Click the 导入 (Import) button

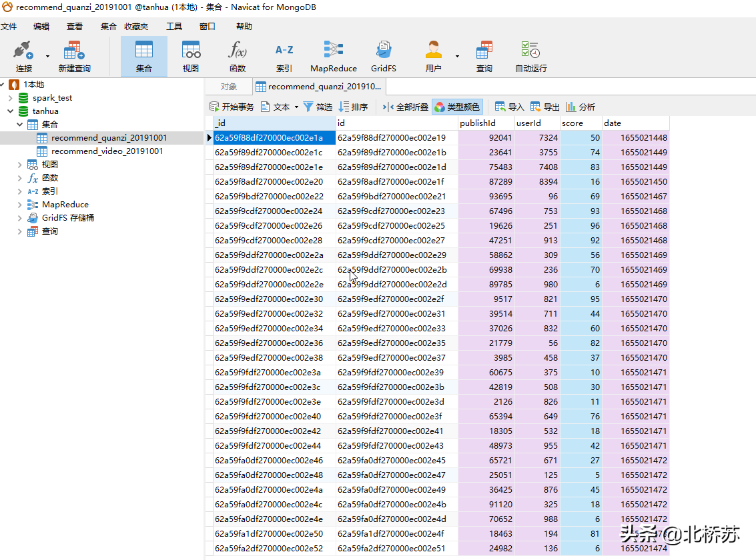pyautogui.click(x=509, y=107)
